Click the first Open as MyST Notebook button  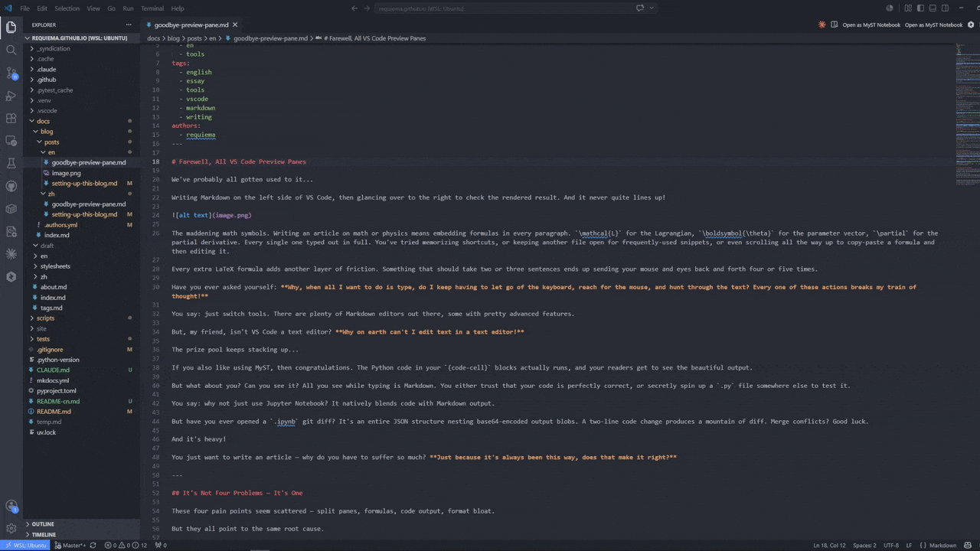(x=871, y=24)
